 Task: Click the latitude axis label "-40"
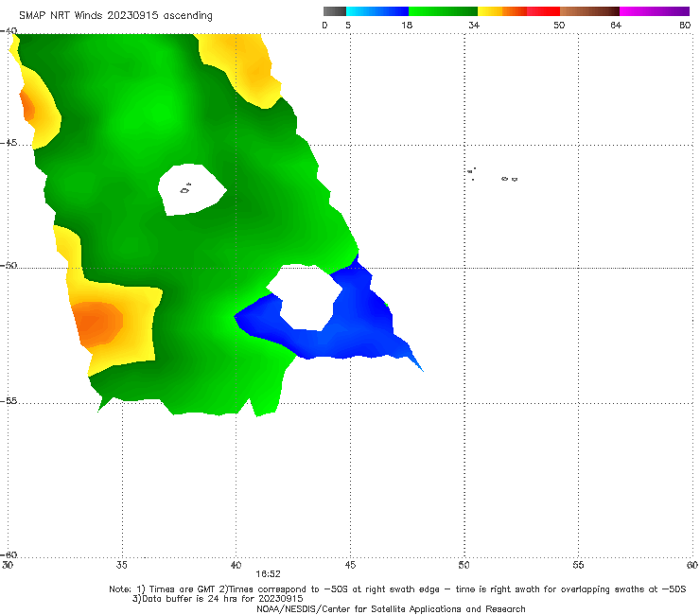click(x=9, y=31)
